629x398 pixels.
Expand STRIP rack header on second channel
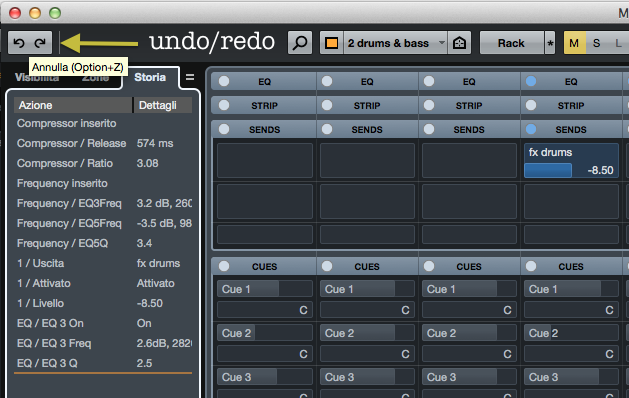367,106
